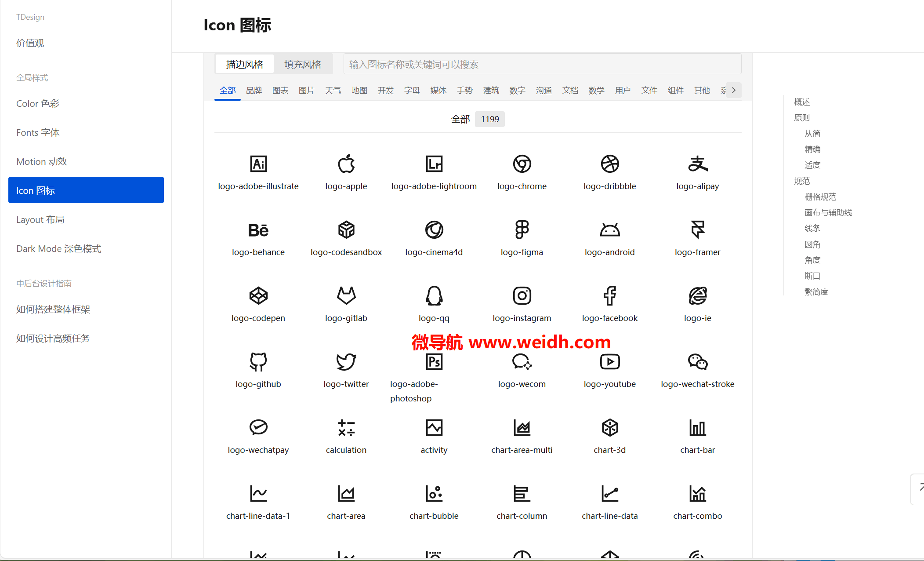Click the logo-adobe-photoshop icon
The width and height of the screenshot is (924, 561).
pyautogui.click(x=434, y=362)
